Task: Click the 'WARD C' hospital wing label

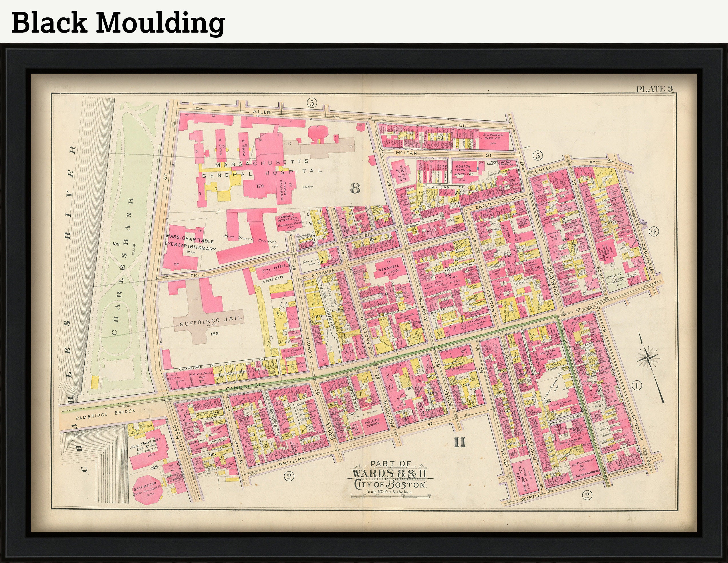Action: click(x=244, y=148)
